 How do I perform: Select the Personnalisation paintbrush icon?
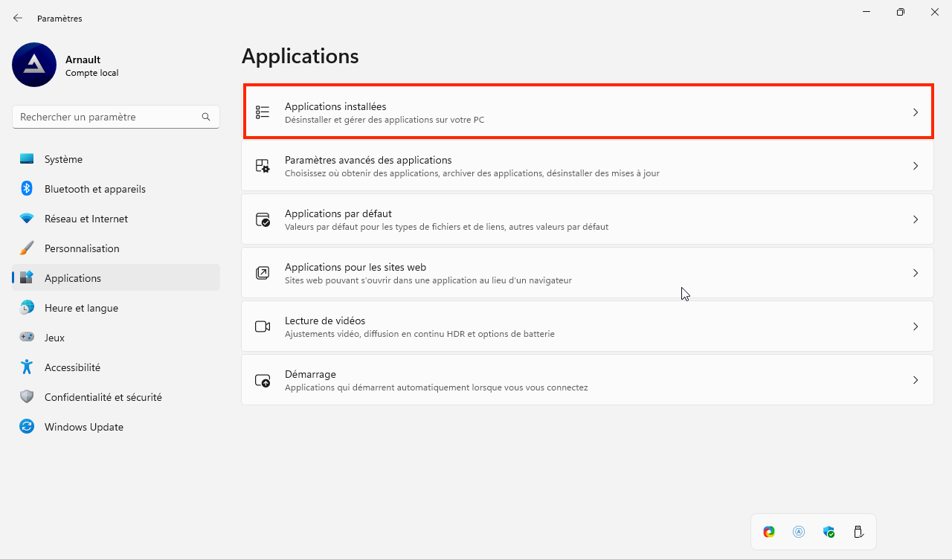click(x=26, y=248)
